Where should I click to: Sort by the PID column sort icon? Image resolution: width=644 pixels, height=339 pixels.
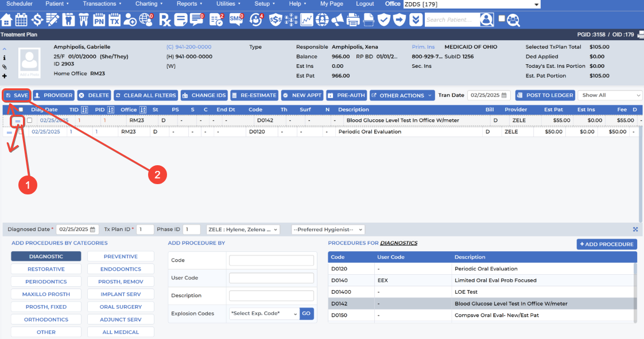point(110,110)
